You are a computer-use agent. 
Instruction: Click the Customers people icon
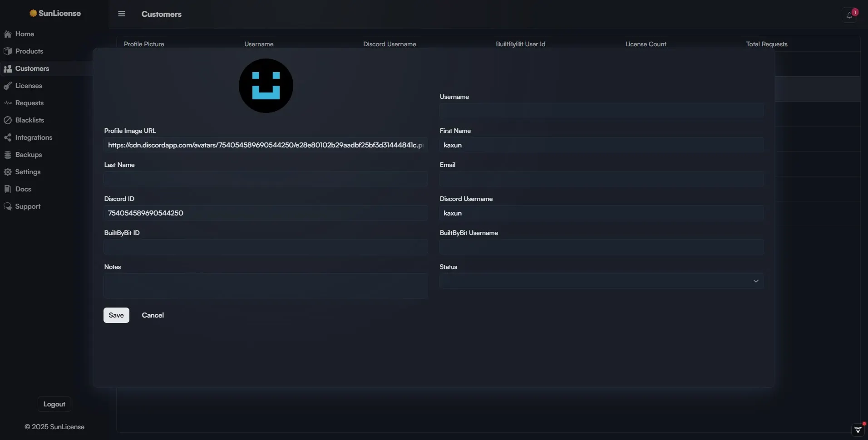pyautogui.click(x=8, y=68)
